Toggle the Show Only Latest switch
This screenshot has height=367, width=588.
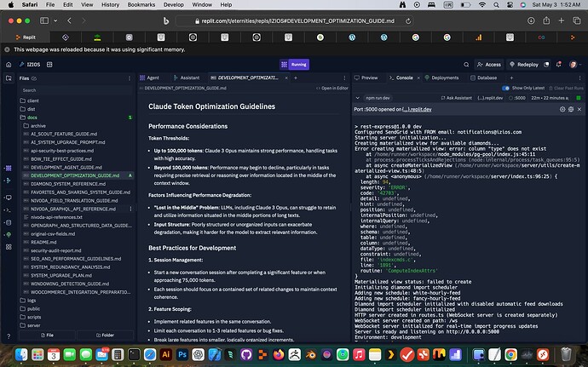click(505, 88)
